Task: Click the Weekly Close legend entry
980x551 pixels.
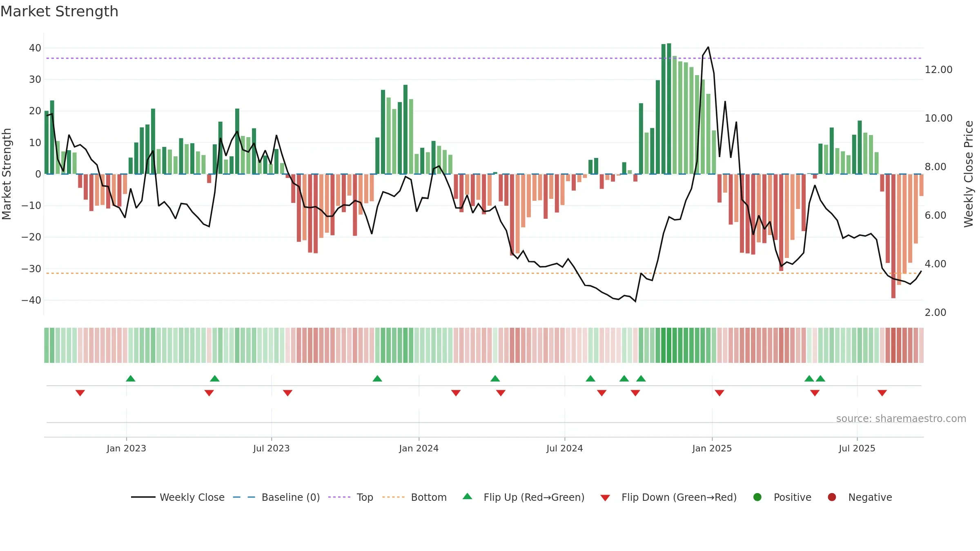Action: click(178, 497)
